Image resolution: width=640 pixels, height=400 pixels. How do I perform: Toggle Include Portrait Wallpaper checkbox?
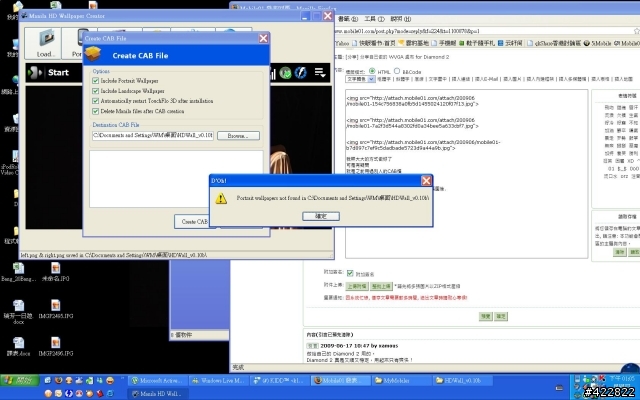click(x=96, y=81)
